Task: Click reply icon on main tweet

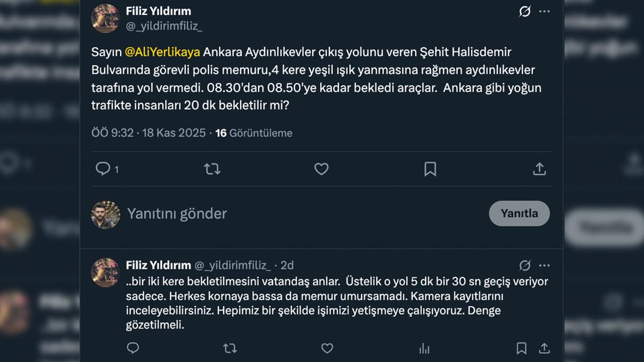Action: click(x=103, y=169)
